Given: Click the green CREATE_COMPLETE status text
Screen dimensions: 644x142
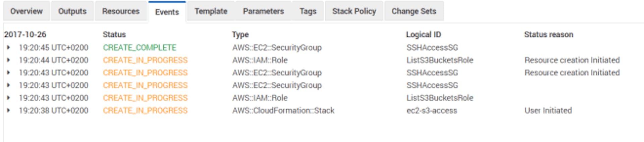Looking at the screenshot, I should (140, 47).
